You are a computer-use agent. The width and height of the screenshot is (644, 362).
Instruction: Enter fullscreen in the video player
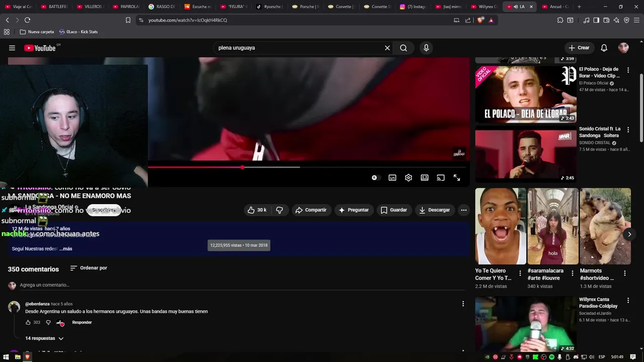[x=457, y=177]
